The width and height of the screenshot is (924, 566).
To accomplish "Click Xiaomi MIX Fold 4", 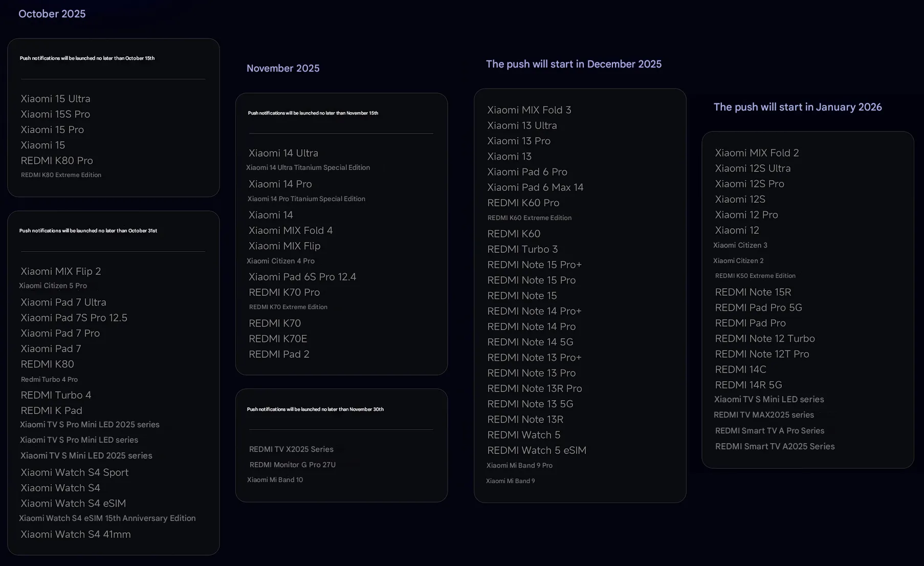I will tap(290, 230).
